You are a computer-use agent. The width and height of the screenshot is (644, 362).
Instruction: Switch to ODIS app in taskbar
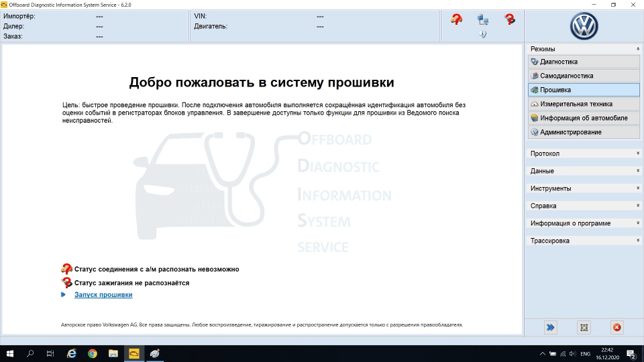click(x=134, y=353)
